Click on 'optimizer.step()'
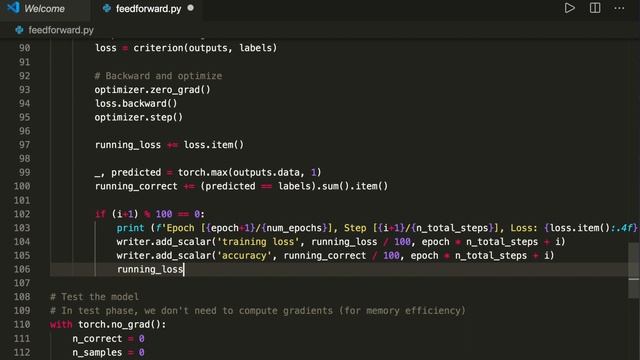Screen dimensions: 640x360 tap(139, 117)
